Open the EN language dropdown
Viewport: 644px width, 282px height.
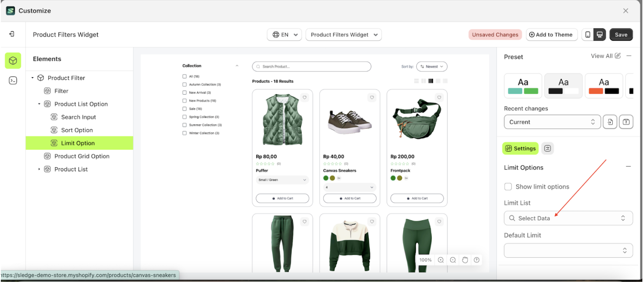point(285,35)
